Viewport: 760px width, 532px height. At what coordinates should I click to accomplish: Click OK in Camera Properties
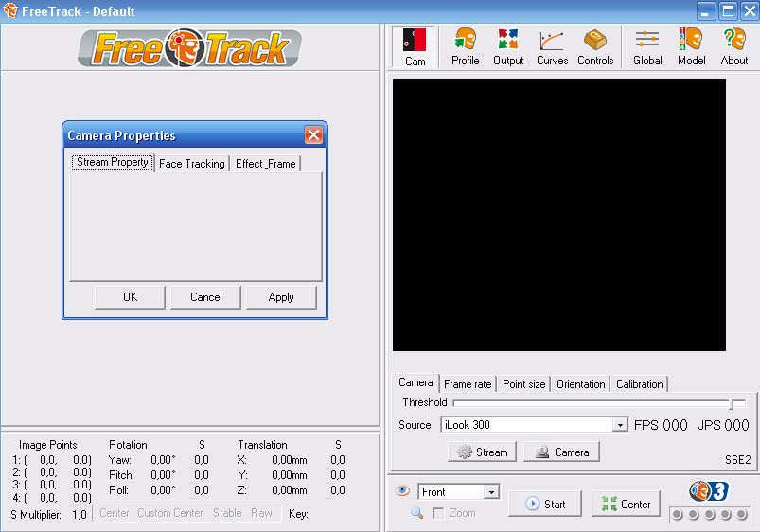pos(130,297)
